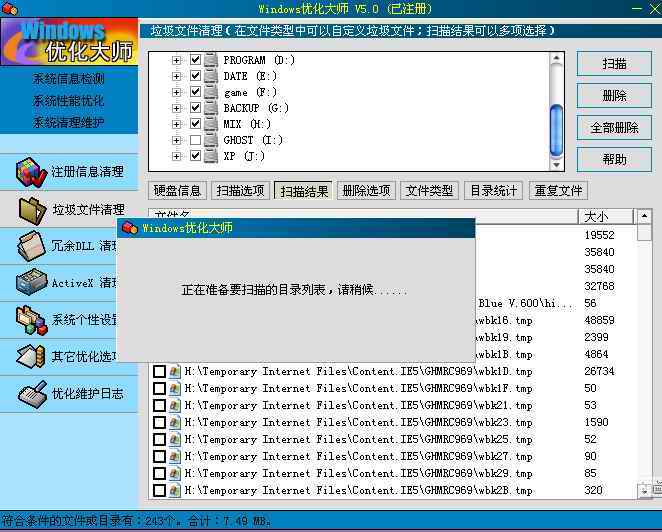Click the file icon of wbk1F.tmp row

[x=174, y=388]
